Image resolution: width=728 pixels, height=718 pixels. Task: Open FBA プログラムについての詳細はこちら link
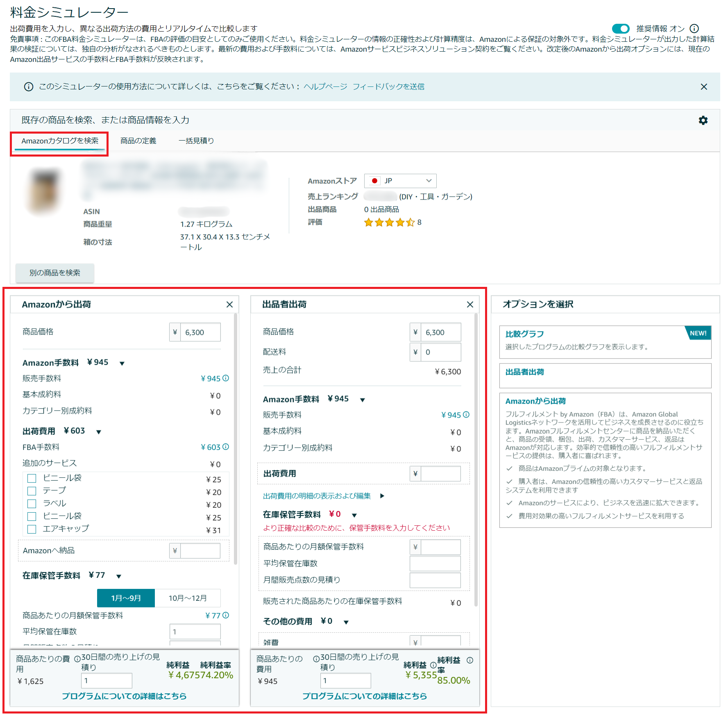point(124,696)
